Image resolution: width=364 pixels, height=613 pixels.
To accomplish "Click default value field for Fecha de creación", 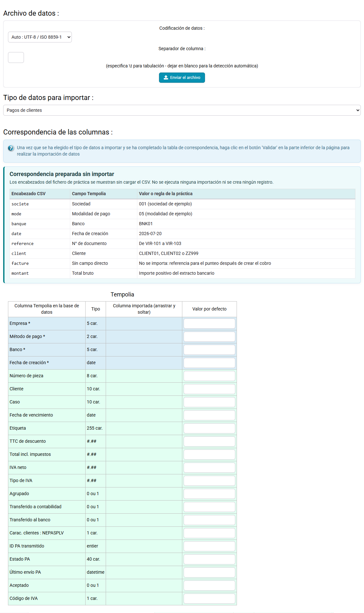I will pyautogui.click(x=209, y=363).
